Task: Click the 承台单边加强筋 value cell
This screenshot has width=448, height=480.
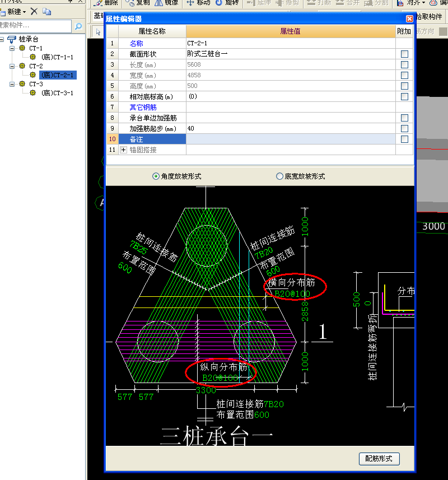Action: tap(291, 118)
